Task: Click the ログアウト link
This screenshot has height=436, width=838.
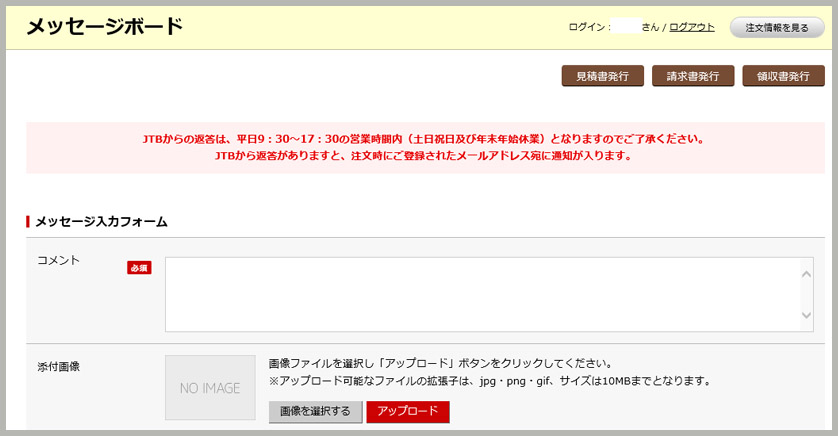Action: [x=692, y=27]
